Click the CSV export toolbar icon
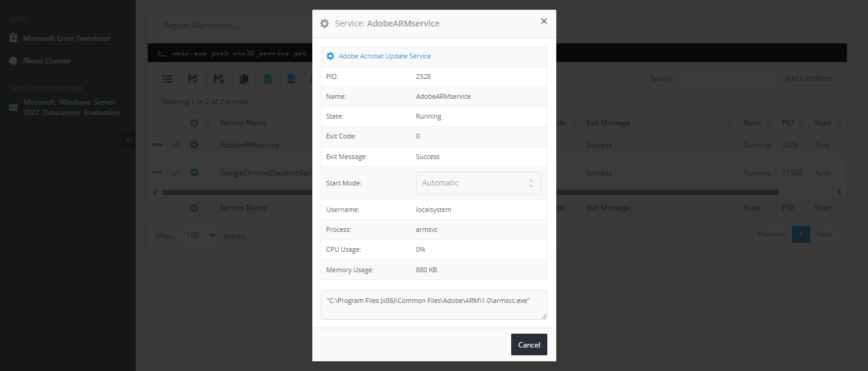The height and width of the screenshot is (371, 868). click(x=291, y=78)
